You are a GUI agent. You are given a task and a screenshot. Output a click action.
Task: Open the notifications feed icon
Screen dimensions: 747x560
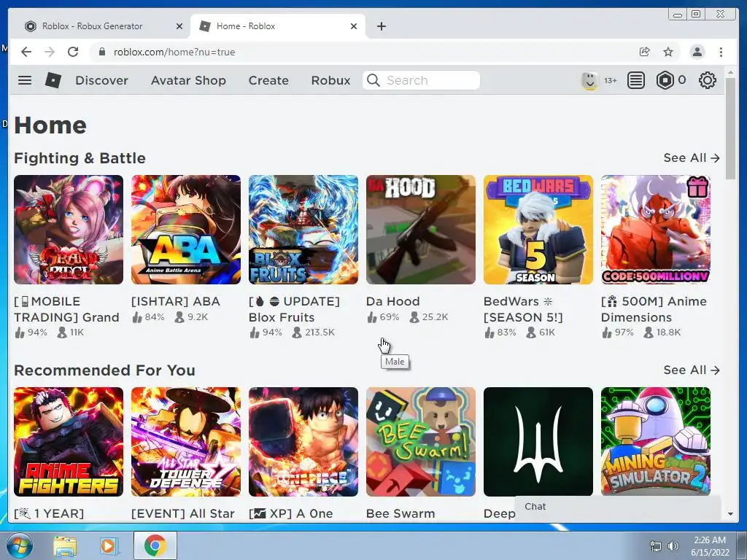pyautogui.click(x=635, y=80)
